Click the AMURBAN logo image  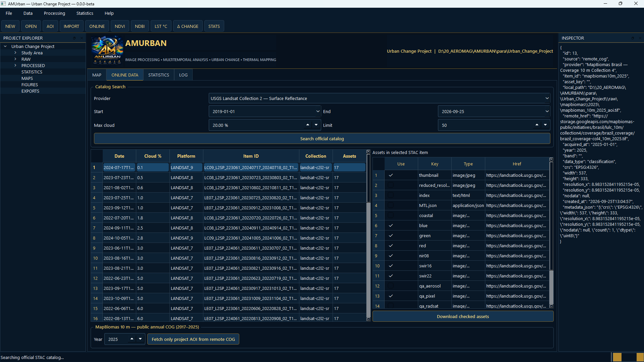coord(107,50)
